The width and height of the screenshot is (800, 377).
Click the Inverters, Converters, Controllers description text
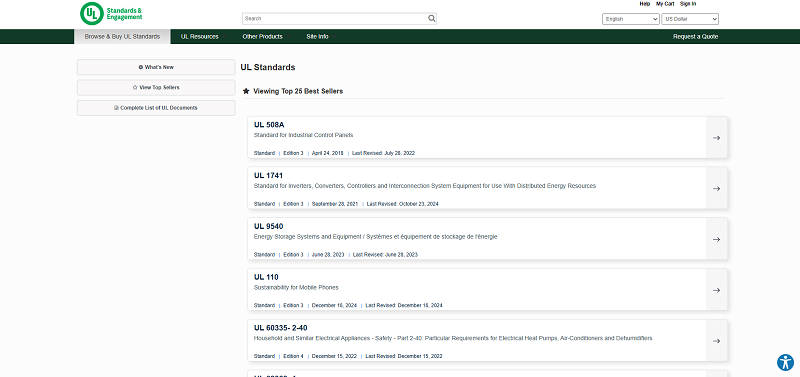(x=424, y=186)
